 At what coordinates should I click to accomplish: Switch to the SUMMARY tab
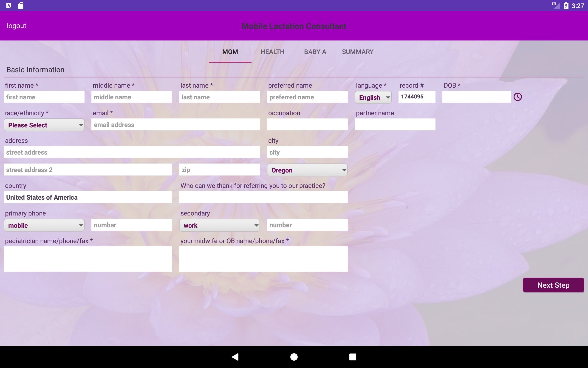pos(358,52)
